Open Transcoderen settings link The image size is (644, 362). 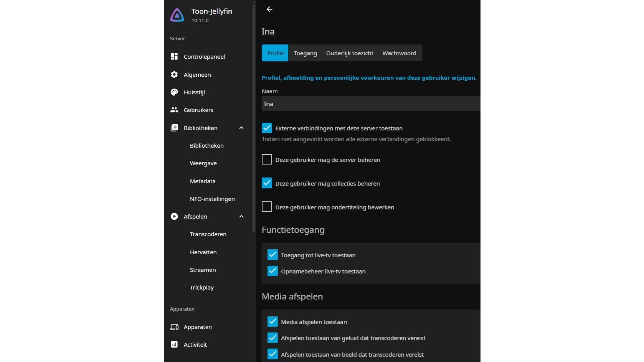(208, 234)
